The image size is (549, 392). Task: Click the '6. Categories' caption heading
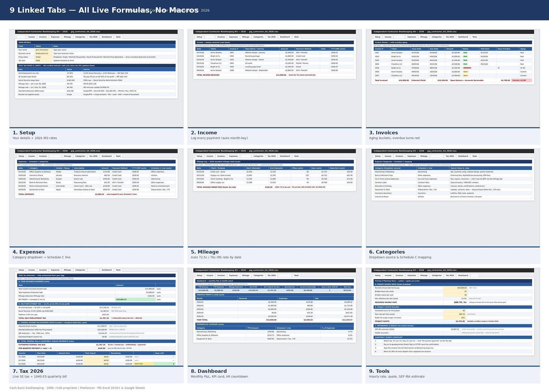387,252
